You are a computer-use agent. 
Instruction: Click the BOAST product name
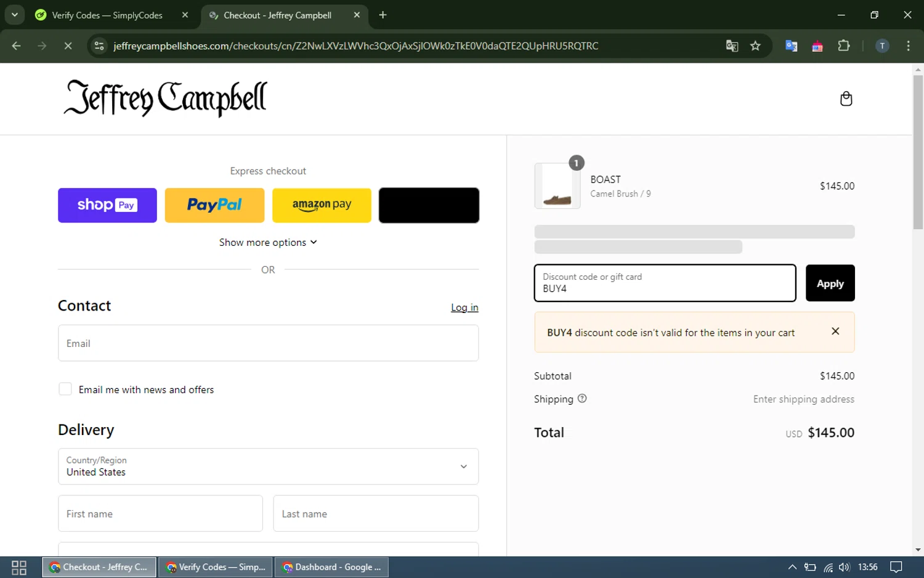pos(606,179)
